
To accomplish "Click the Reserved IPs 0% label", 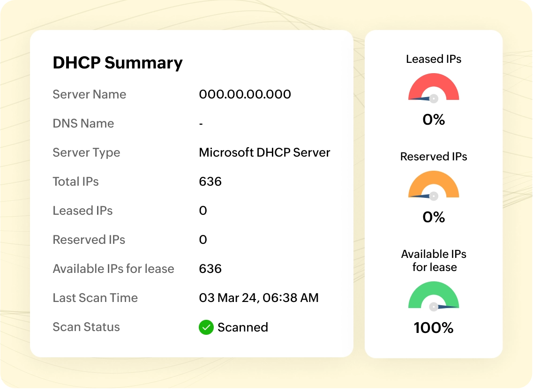I will pyautogui.click(x=433, y=218).
